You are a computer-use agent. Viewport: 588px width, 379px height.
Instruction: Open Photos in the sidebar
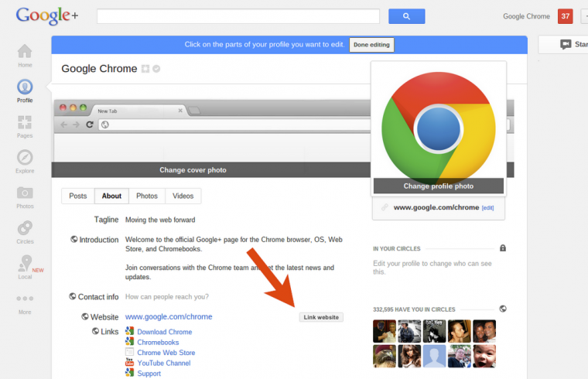[25, 197]
